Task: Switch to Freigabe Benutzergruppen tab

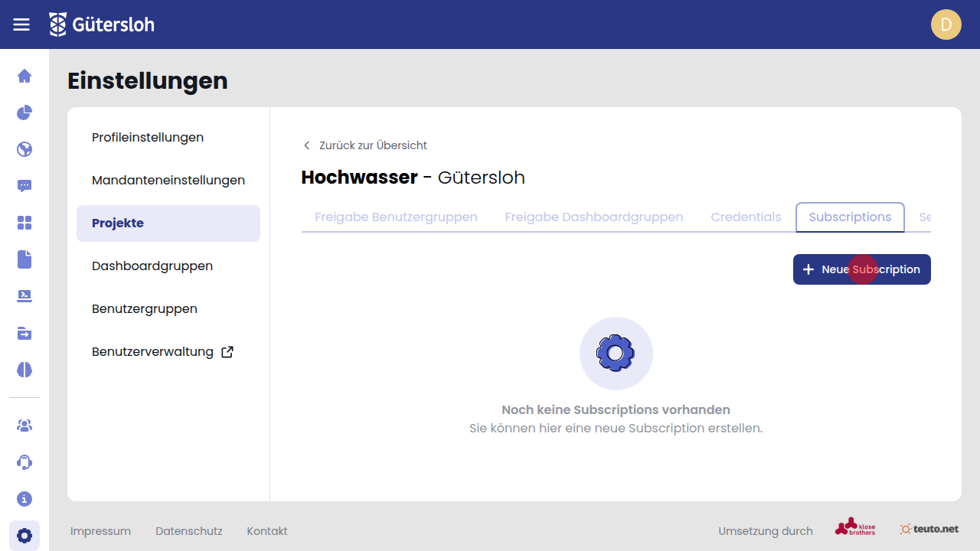Action: click(396, 217)
